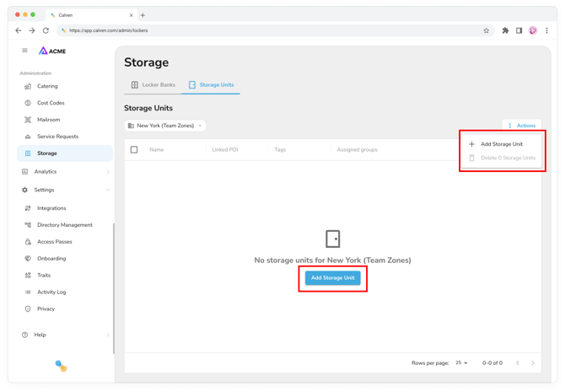The width and height of the screenshot is (565, 392).
Task: Tick the select-all checkbox in table header
Action: [x=134, y=149]
